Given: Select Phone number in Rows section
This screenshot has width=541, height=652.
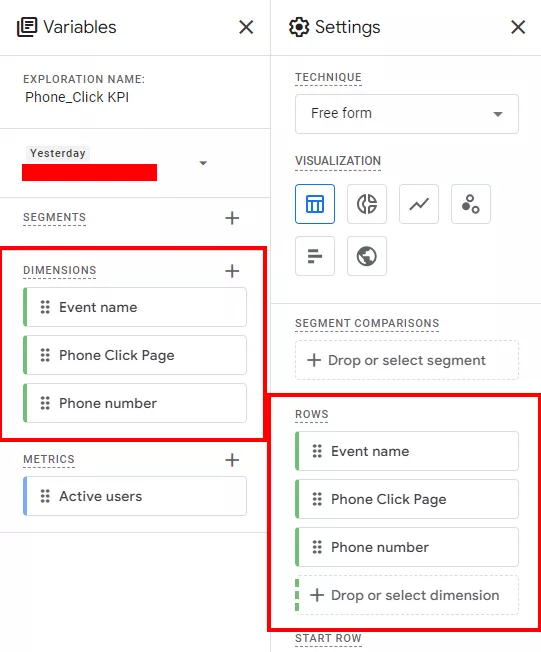Looking at the screenshot, I should tap(407, 547).
